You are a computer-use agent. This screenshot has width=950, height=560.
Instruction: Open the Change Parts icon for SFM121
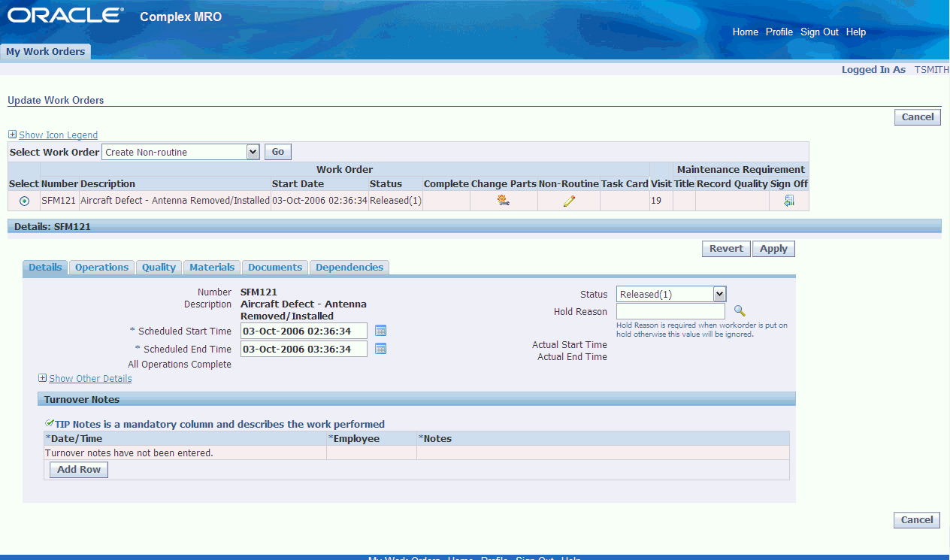pos(504,201)
